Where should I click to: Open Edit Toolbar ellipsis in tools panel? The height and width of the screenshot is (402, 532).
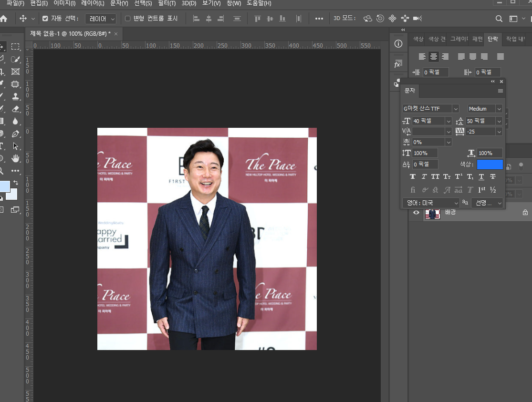(x=15, y=171)
